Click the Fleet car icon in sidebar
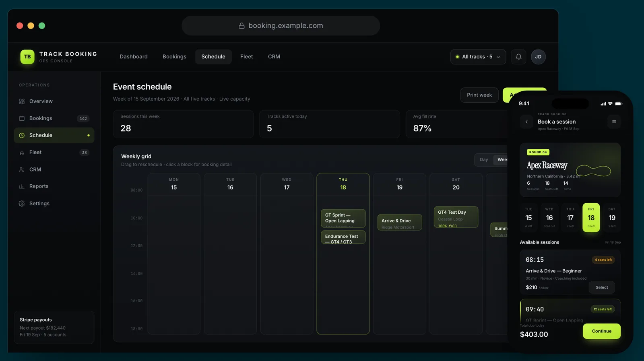Image resolution: width=644 pixels, height=361 pixels. pyautogui.click(x=22, y=153)
